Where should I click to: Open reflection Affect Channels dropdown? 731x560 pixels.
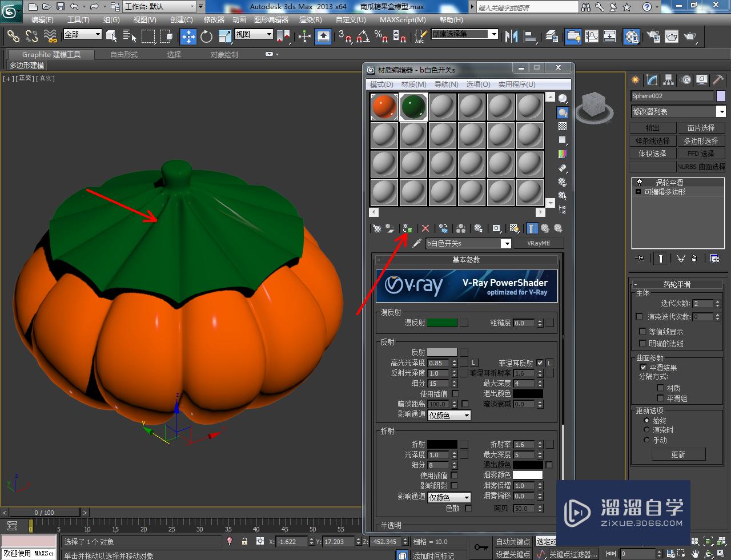449,415
